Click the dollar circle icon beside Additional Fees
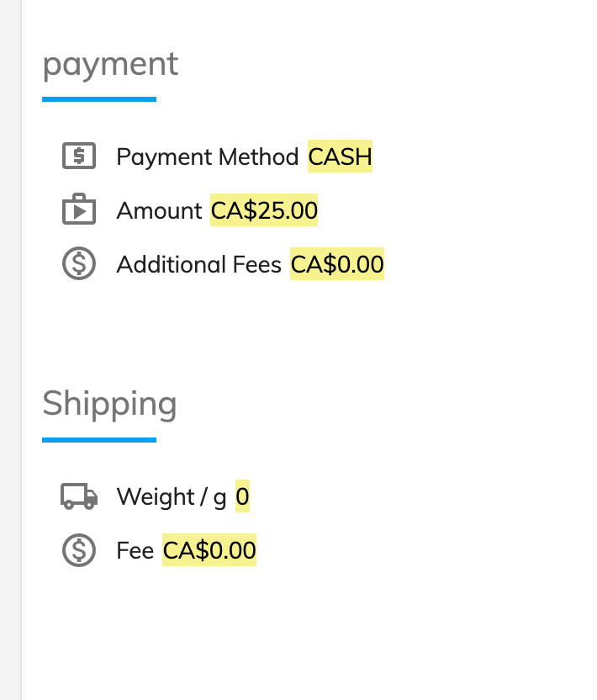The width and height of the screenshot is (597, 700). [x=79, y=263]
